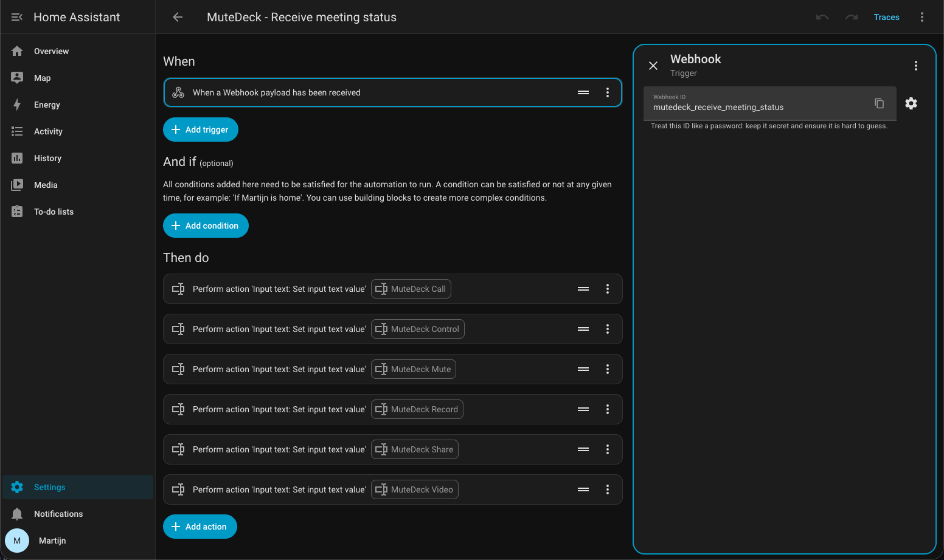This screenshot has height=560, width=944.
Task: Click the MuteDeck Video row drag handle
Action: pos(583,489)
